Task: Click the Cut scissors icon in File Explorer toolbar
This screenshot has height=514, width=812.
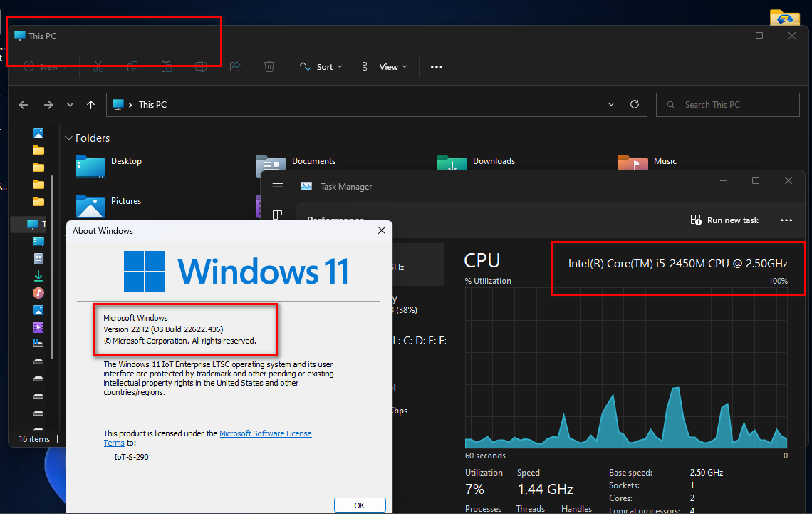Action: point(98,66)
